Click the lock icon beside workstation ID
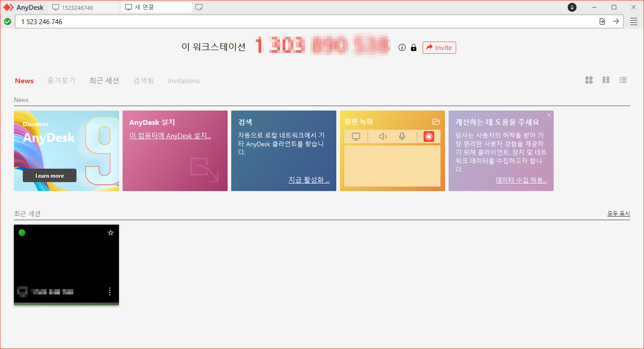 coord(413,47)
